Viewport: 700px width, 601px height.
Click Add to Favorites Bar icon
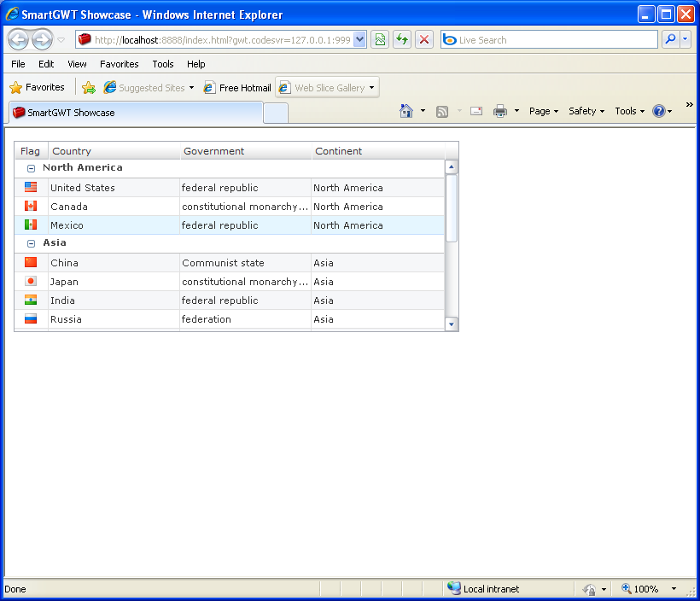coord(89,88)
